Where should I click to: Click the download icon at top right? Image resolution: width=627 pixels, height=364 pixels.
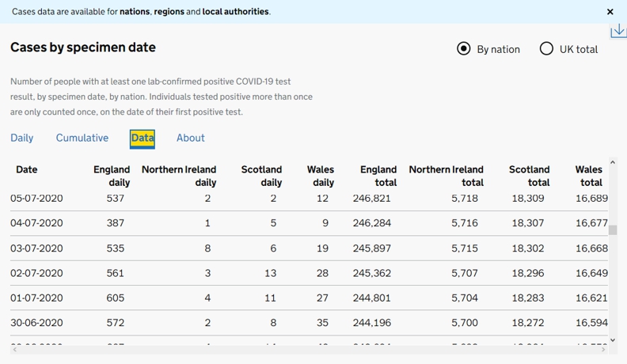click(x=618, y=31)
